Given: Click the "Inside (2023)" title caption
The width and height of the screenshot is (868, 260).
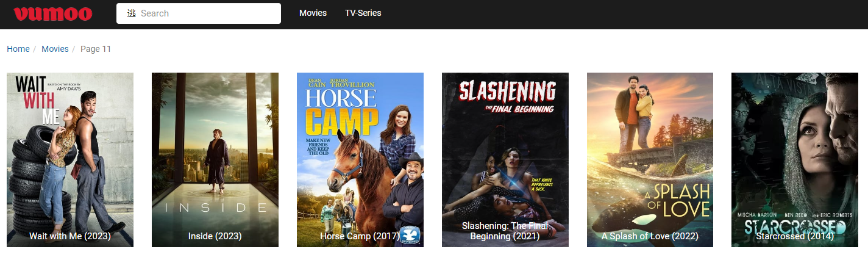Looking at the screenshot, I should pos(215,236).
